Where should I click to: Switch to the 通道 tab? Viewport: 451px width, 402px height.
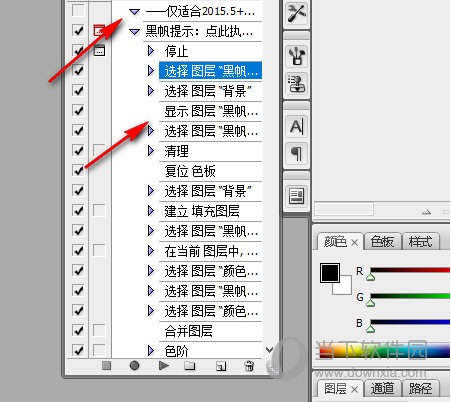(383, 389)
